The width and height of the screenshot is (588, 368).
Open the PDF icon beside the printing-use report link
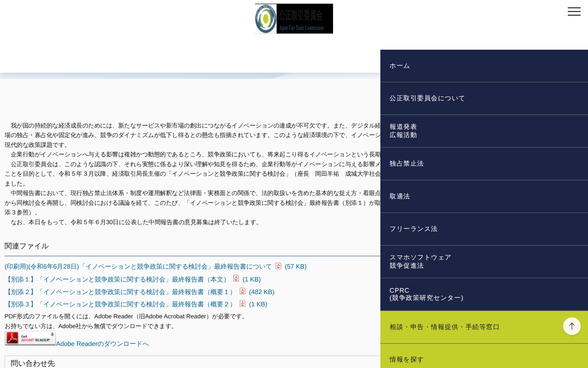pyautogui.click(x=278, y=266)
